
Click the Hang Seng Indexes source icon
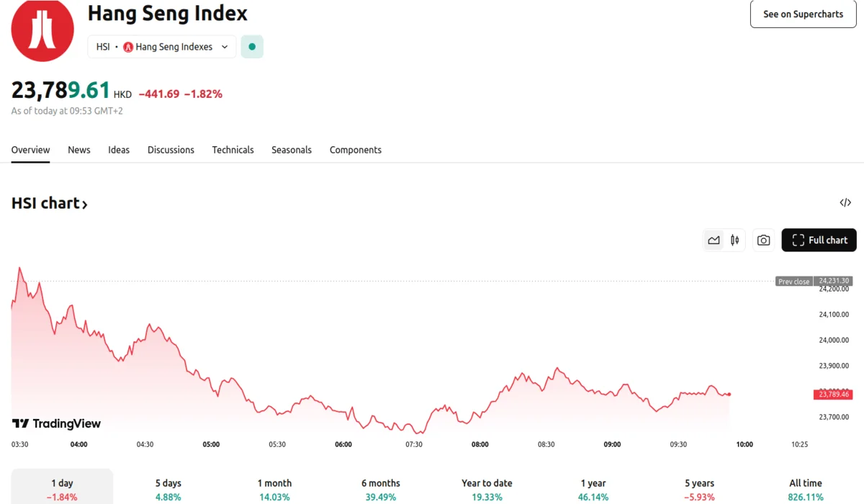pos(128,47)
